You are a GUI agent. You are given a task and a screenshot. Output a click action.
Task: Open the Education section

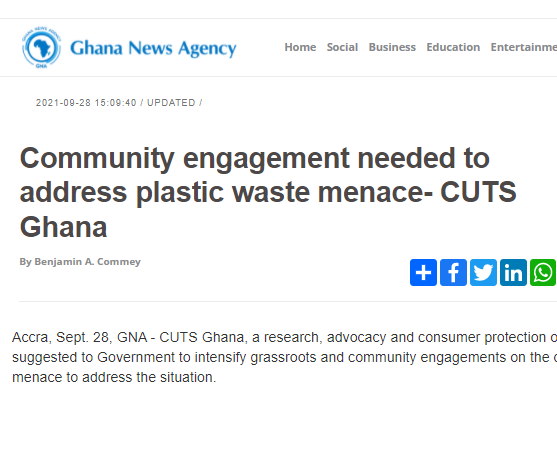tap(453, 47)
